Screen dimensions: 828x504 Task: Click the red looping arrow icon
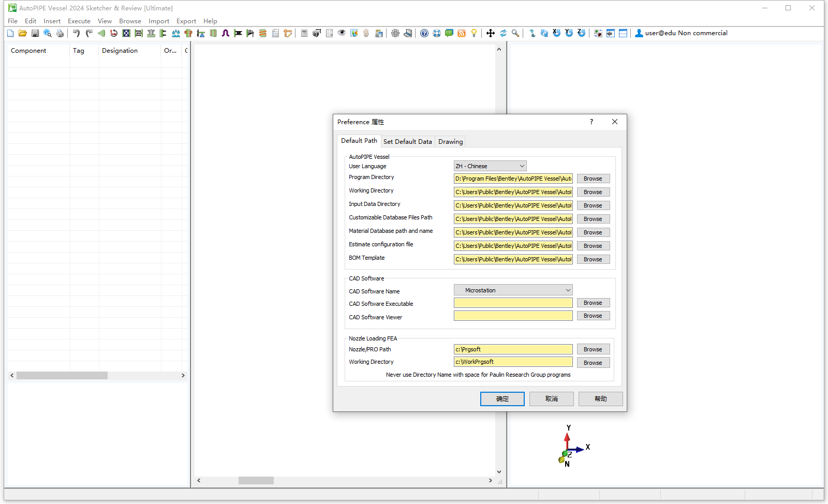click(114, 33)
